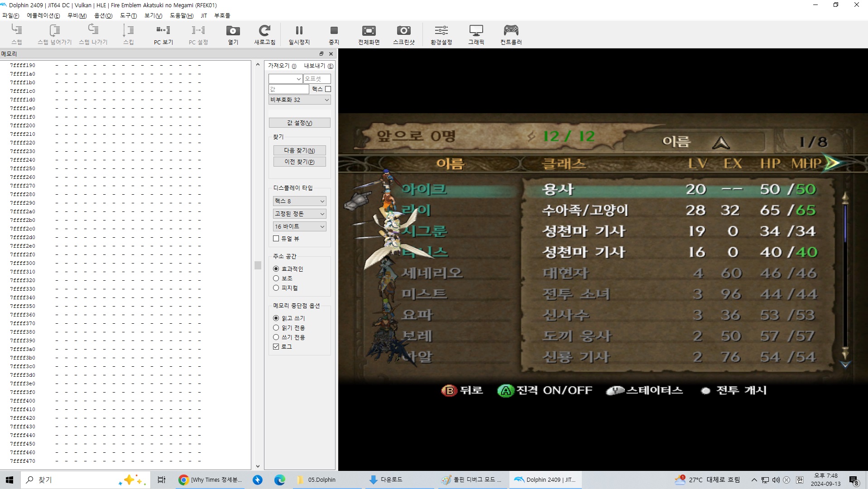The width and height of the screenshot is (868, 489).
Task: Open the Export (내보내기) menu
Action: pyautogui.click(x=319, y=66)
